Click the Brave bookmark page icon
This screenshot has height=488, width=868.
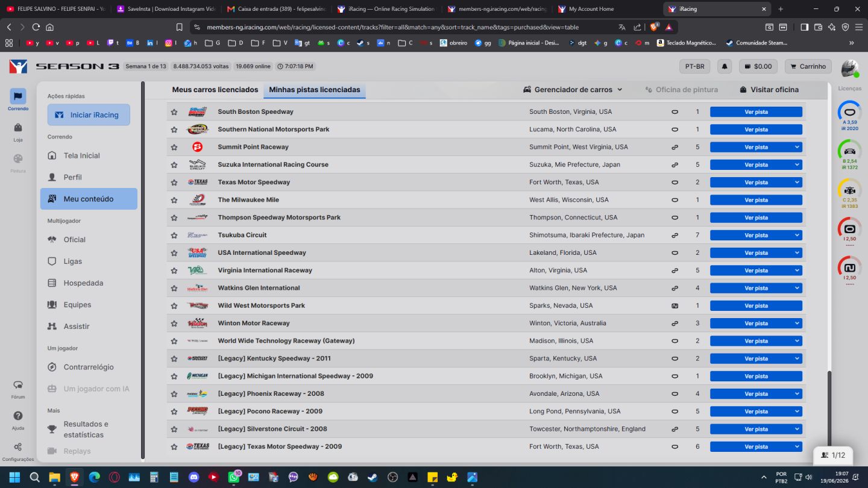179,27
